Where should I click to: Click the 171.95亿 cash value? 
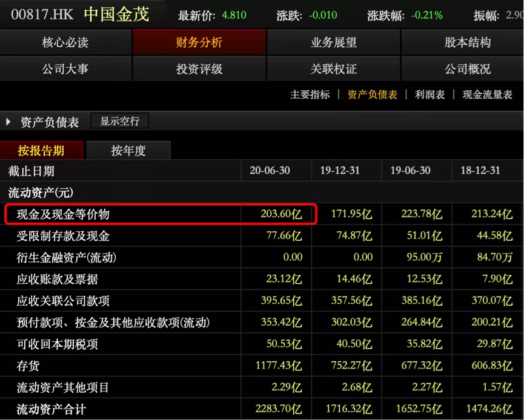point(351,214)
